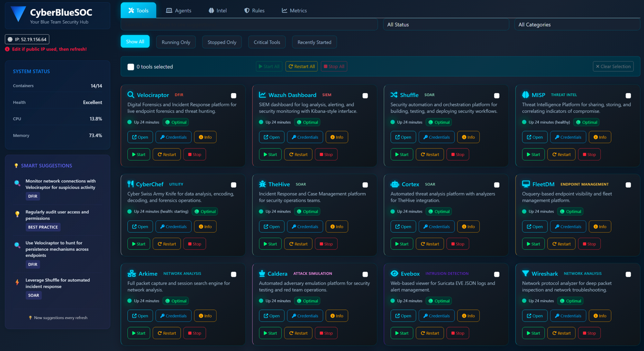Open the All Status dropdown
This screenshot has width=644, height=351.
[446, 25]
